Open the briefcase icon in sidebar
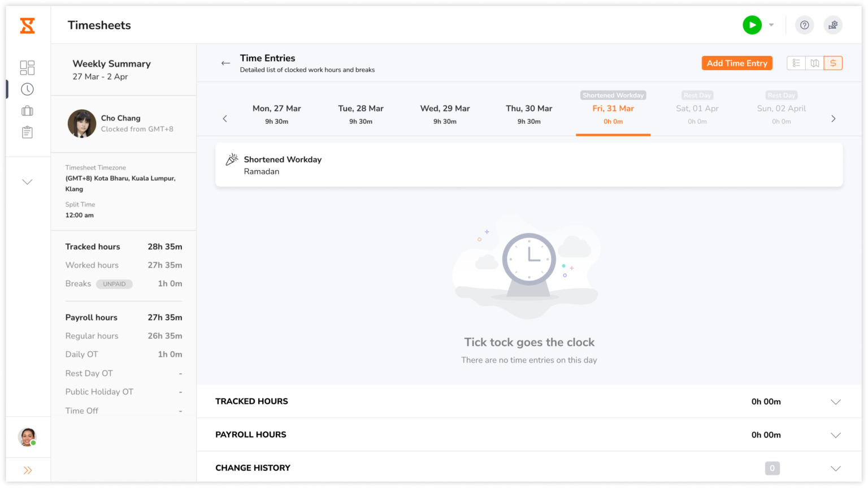Viewport: 868px width, 488px height. point(27,111)
